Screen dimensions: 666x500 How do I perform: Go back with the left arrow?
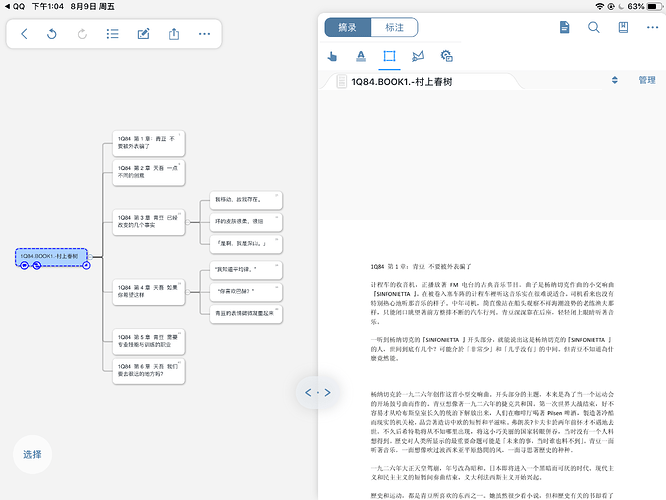24,34
